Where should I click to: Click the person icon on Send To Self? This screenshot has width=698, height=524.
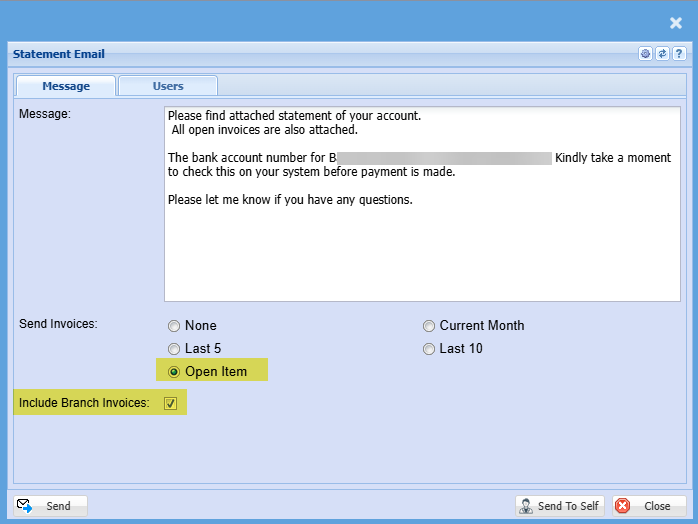[x=526, y=505]
